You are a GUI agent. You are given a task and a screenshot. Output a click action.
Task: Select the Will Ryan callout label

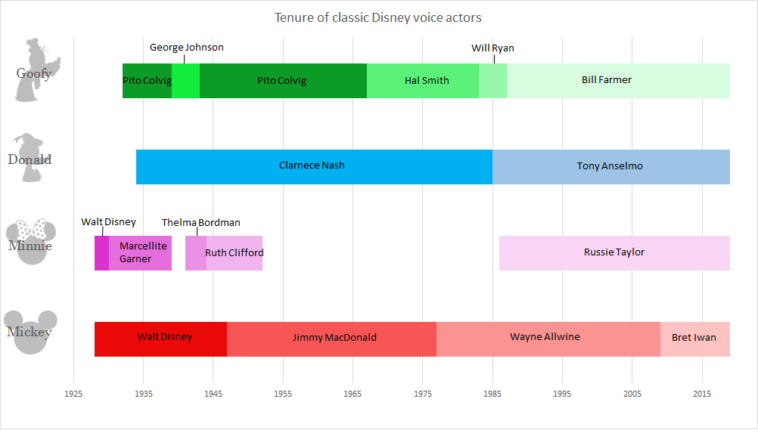tap(492, 47)
